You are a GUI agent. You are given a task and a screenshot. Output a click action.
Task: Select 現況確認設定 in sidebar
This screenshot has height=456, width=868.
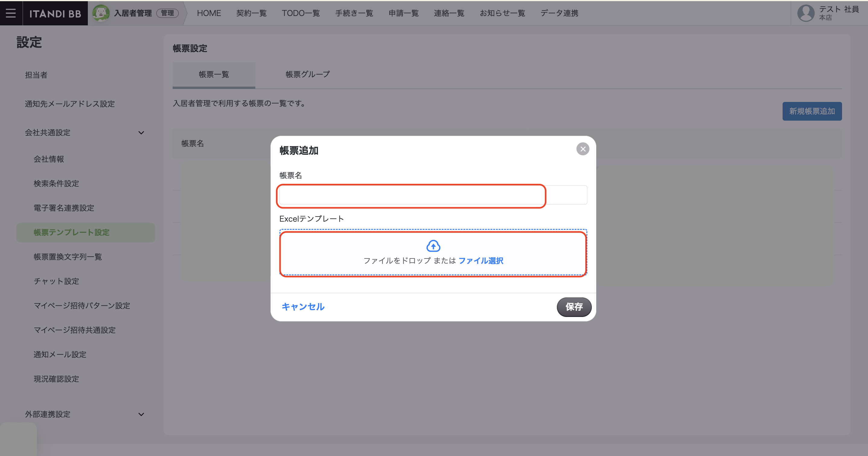[x=56, y=379]
